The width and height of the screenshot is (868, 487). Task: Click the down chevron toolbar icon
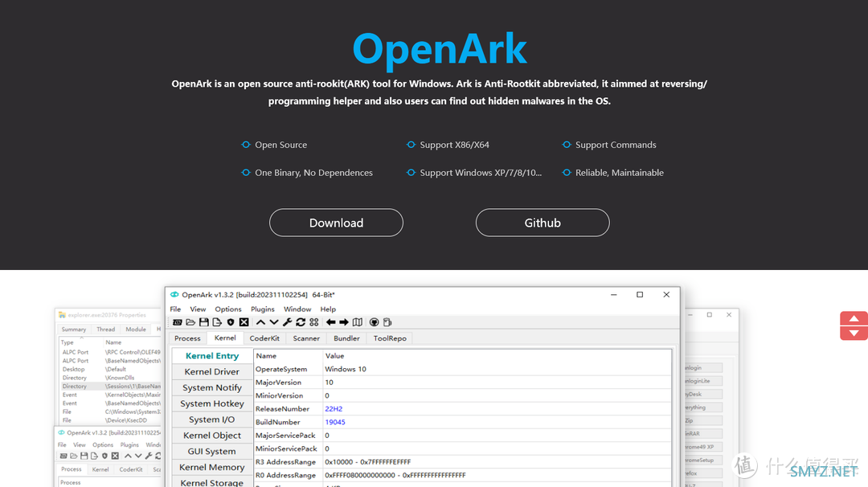274,322
